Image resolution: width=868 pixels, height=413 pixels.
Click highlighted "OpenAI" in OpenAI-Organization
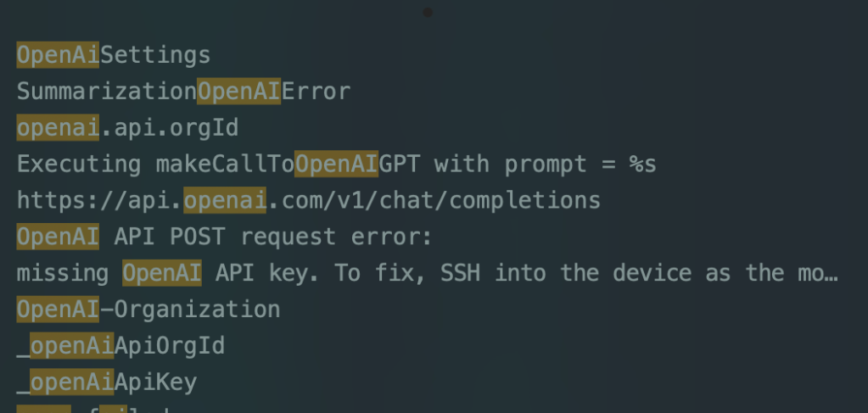[x=58, y=310]
